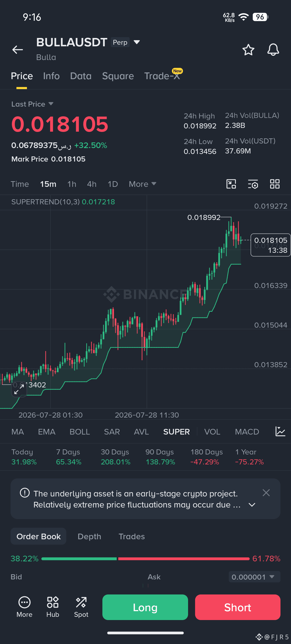
Task: Expand the early-stage project warning text
Action: point(252,505)
